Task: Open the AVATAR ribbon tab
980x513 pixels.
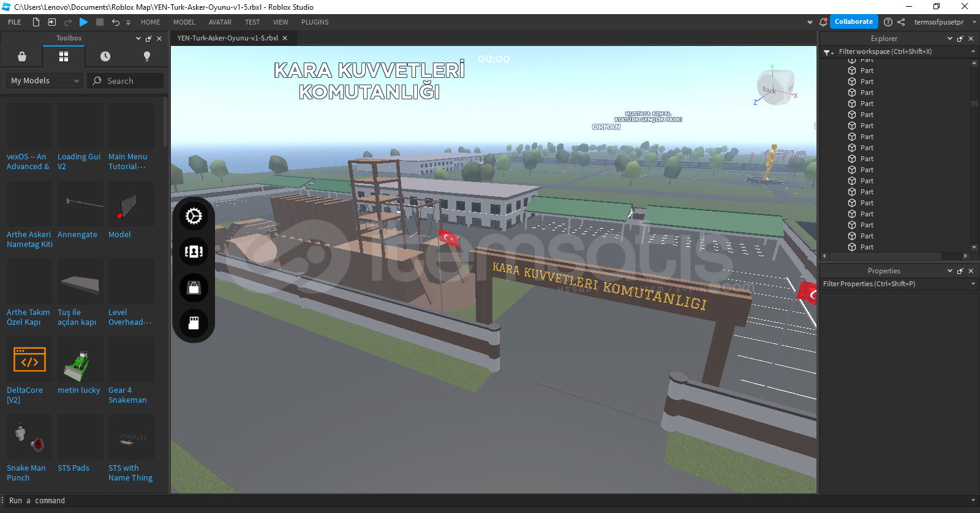Action: click(220, 22)
